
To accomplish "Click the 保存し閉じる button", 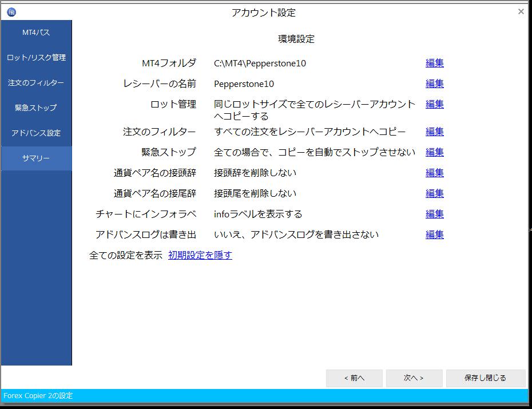I will click(485, 378).
